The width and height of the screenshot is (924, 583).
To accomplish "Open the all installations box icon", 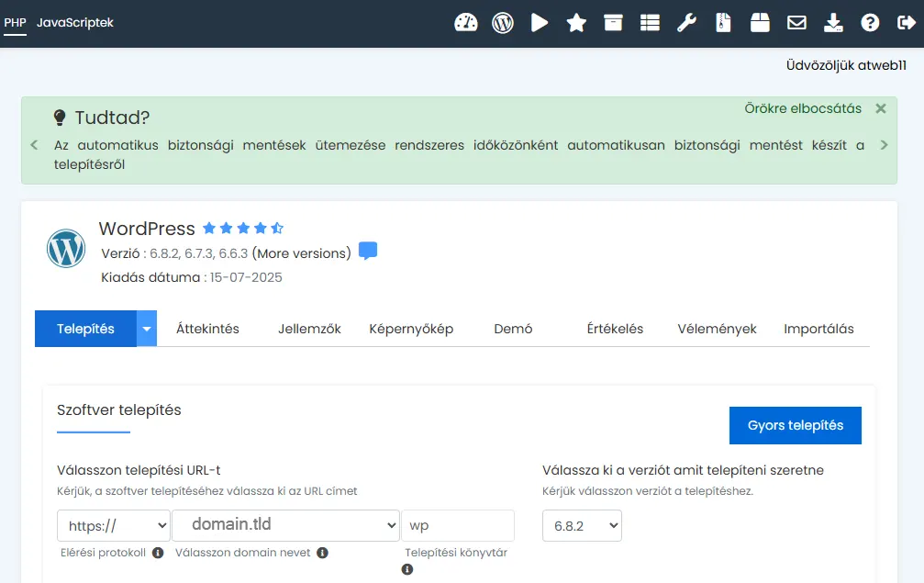I will click(613, 23).
